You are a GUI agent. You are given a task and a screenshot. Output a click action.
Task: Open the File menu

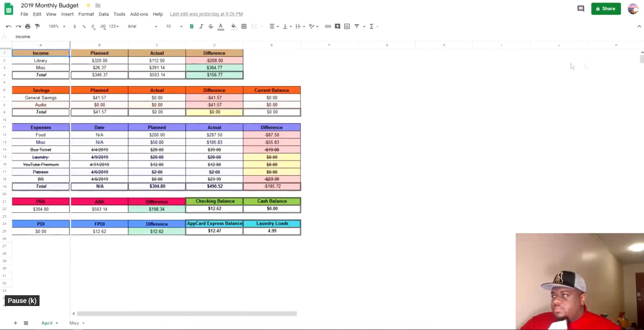pos(24,14)
